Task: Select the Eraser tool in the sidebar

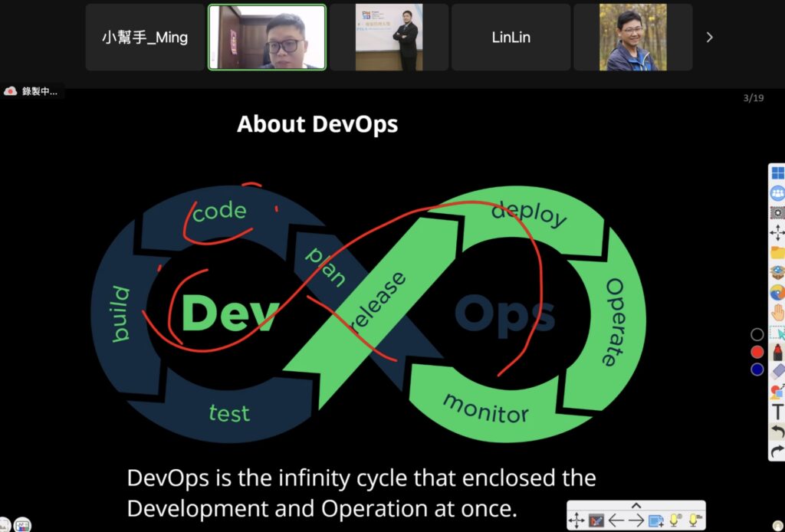Action: (777, 369)
